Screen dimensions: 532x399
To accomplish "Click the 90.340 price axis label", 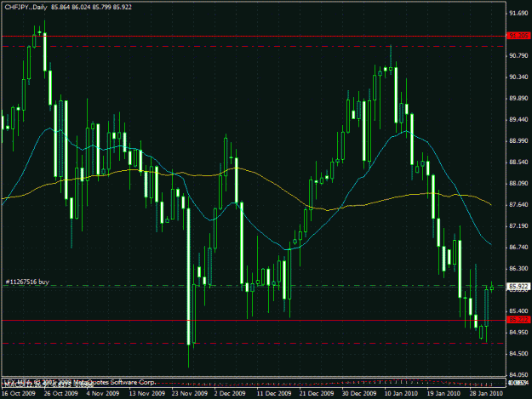I will [518, 77].
